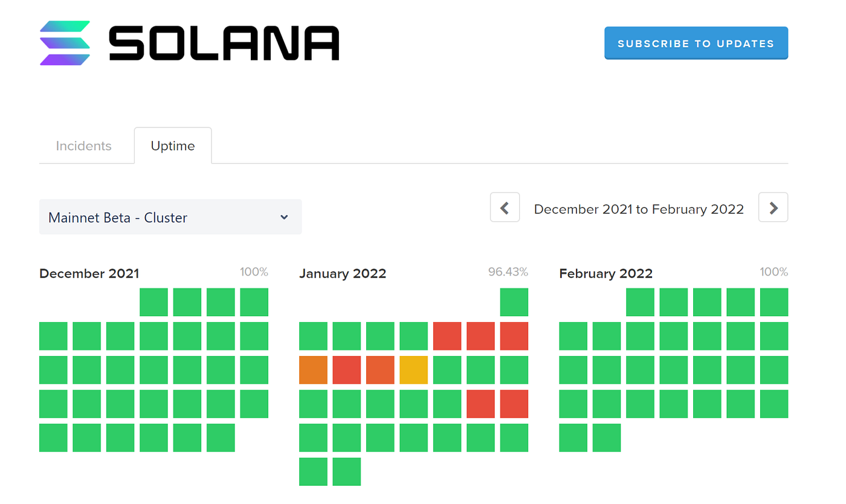Expand the date range navigator forward
846x504 pixels.
click(x=773, y=207)
